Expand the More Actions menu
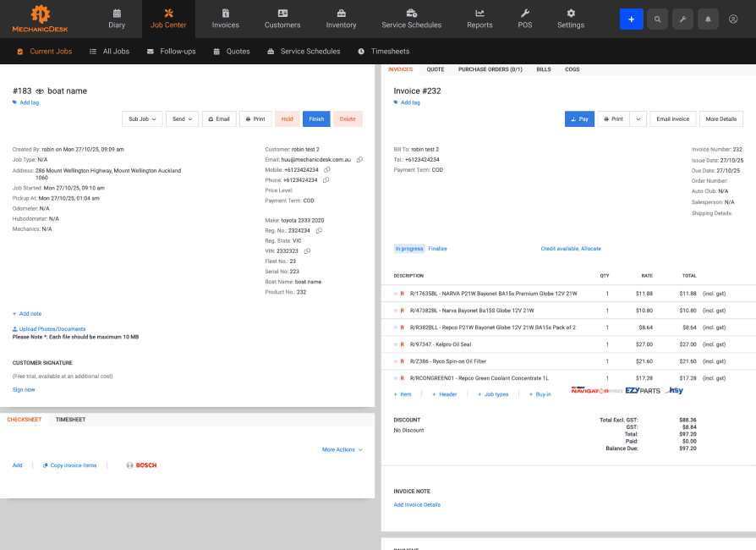The height and width of the screenshot is (550, 756). pyautogui.click(x=342, y=449)
